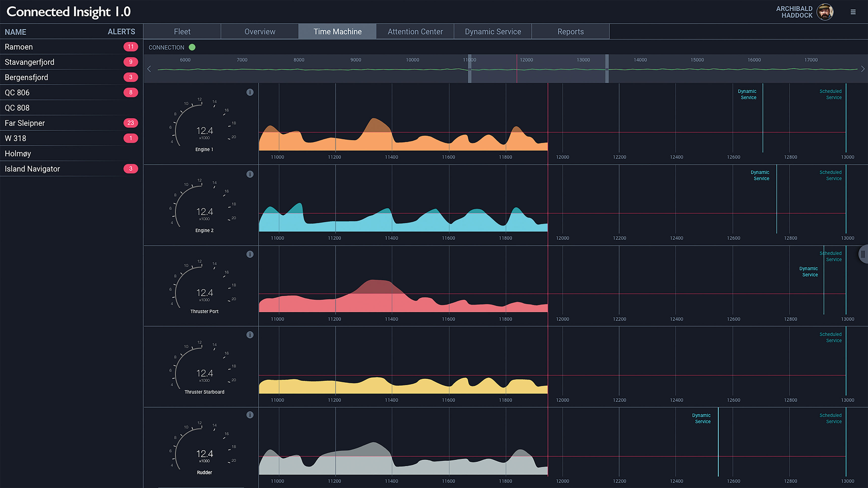This screenshot has width=868, height=488.
Task: Click the timeline range slider handle
Action: click(x=470, y=69)
